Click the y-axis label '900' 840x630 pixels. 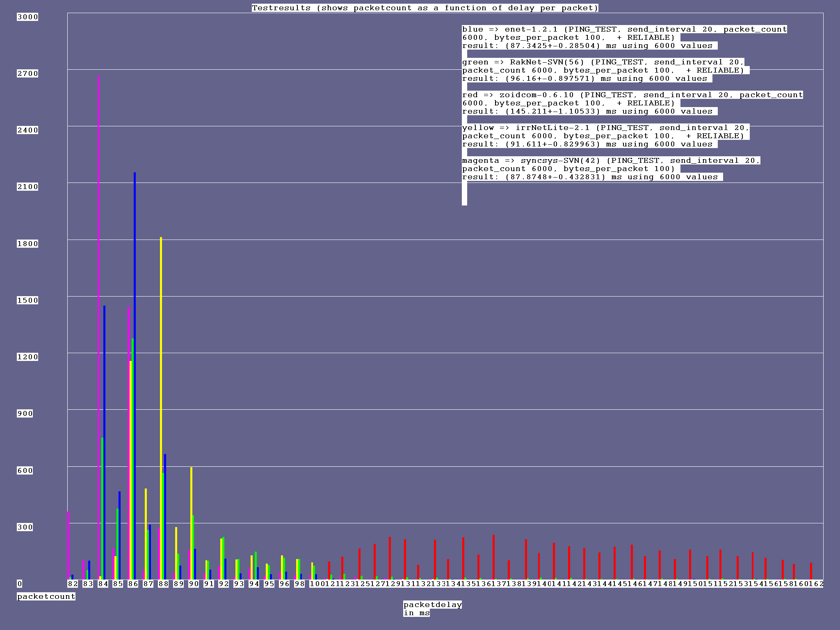point(25,413)
